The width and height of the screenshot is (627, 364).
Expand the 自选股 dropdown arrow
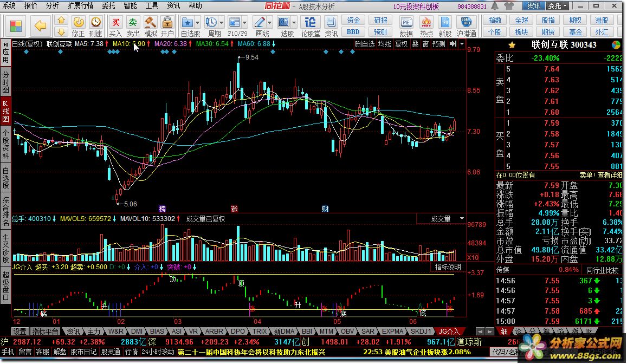pyautogui.click(x=198, y=22)
